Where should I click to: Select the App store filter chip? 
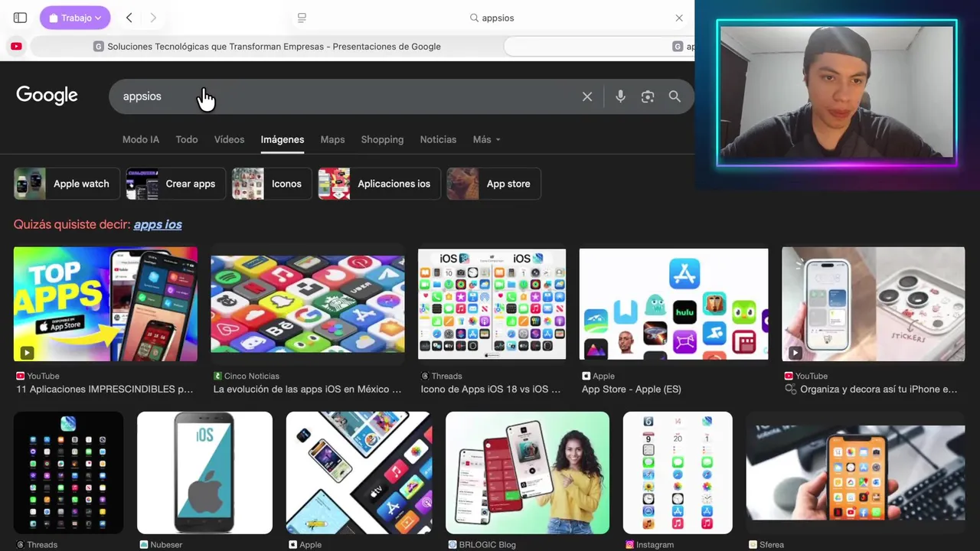[x=494, y=184]
